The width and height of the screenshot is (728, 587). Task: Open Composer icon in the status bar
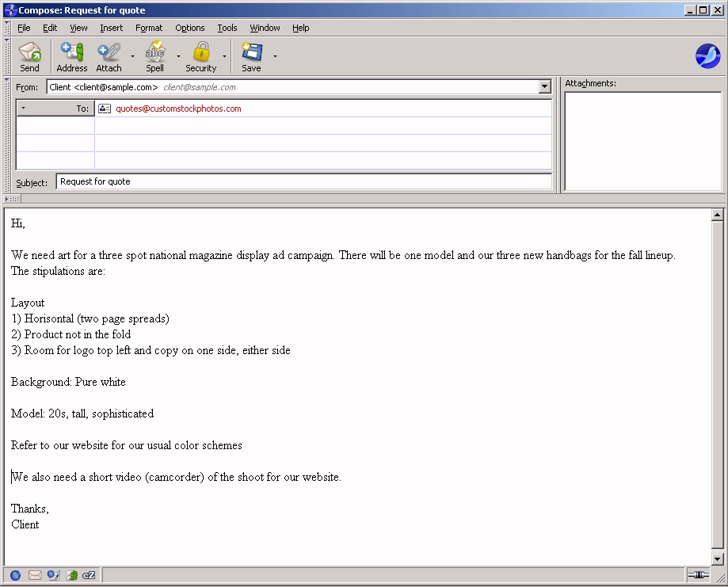point(53,575)
